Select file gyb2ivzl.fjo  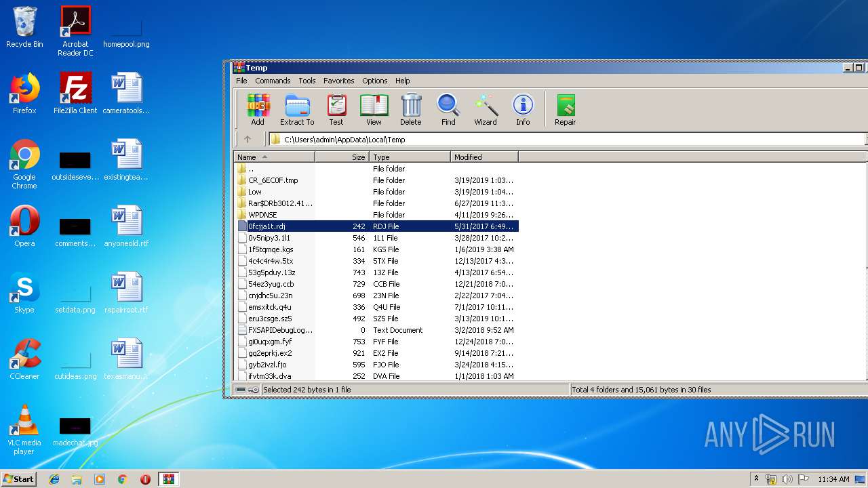(376, 365)
